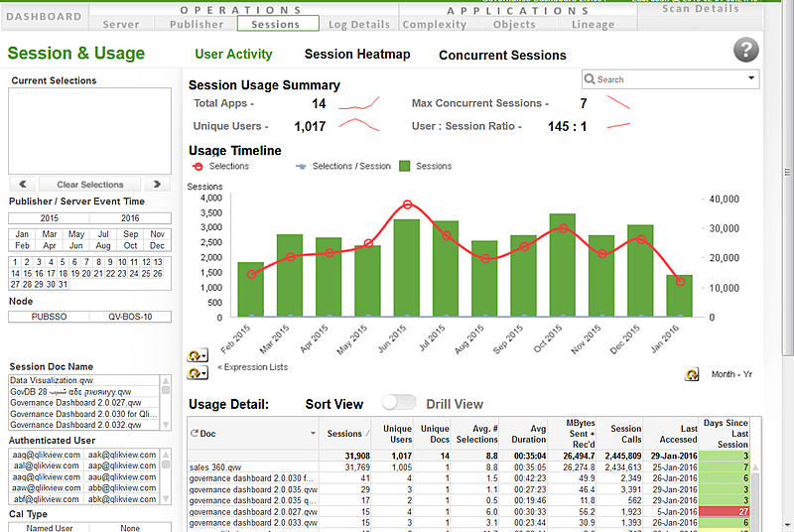Viewport: 794px width, 532px height.
Task: Open the help question mark icon
Action: coord(746,52)
